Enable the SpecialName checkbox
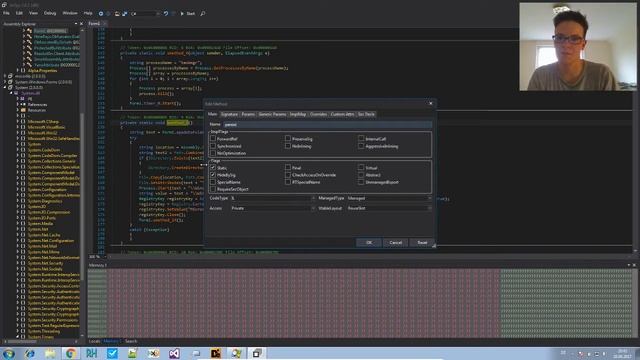640x360 pixels. pos(213,182)
